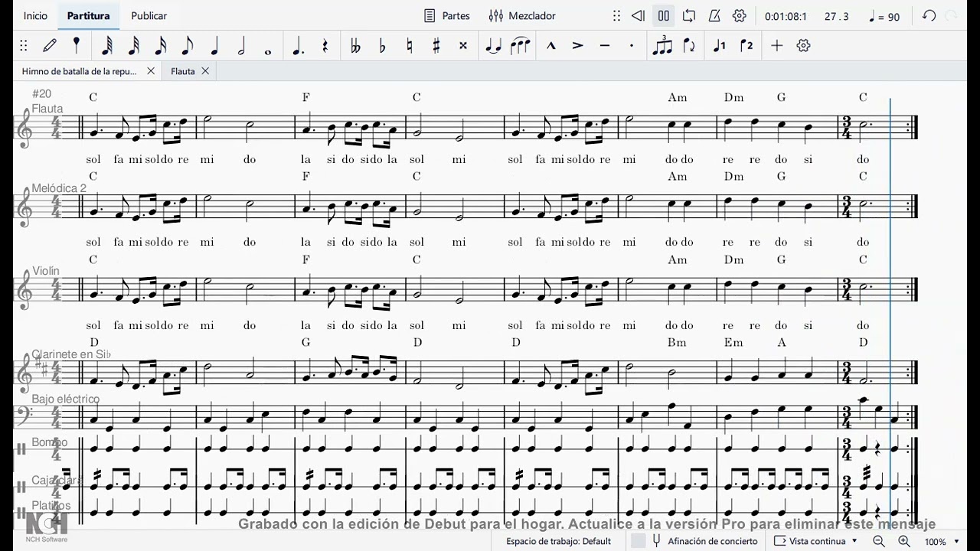This screenshot has height=551, width=980.
Task: Apply the double sharp accidental
Action: click(x=462, y=46)
